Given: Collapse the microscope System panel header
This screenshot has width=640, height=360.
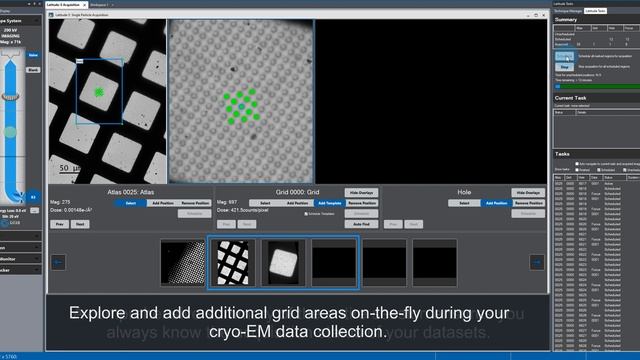Looking at the screenshot, I should coord(36,20).
